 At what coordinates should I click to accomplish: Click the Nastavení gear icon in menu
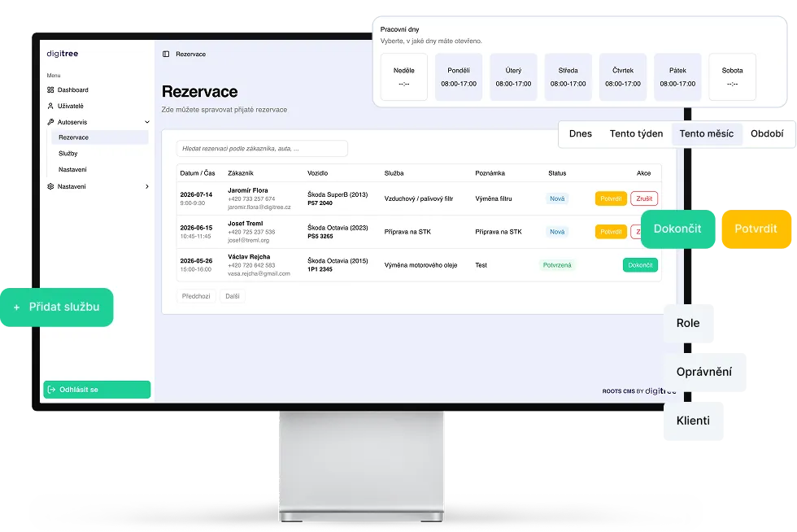pyautogui.click(x=50, y=186)
